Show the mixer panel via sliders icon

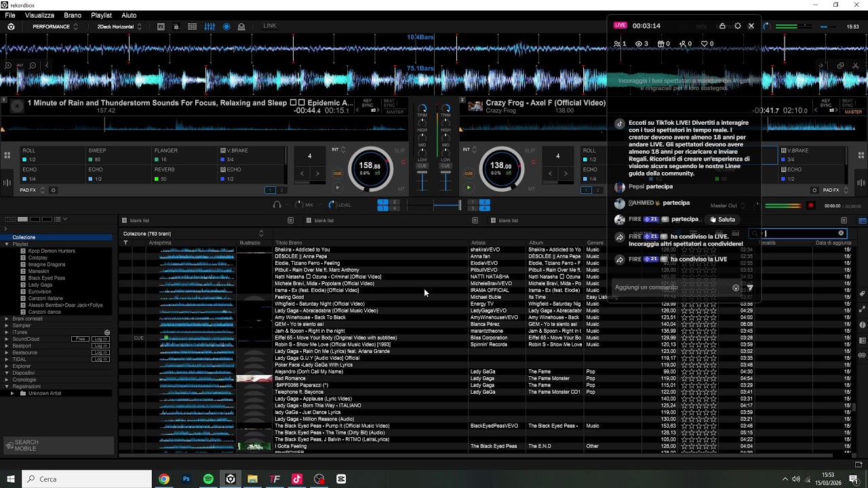[210, 26]
